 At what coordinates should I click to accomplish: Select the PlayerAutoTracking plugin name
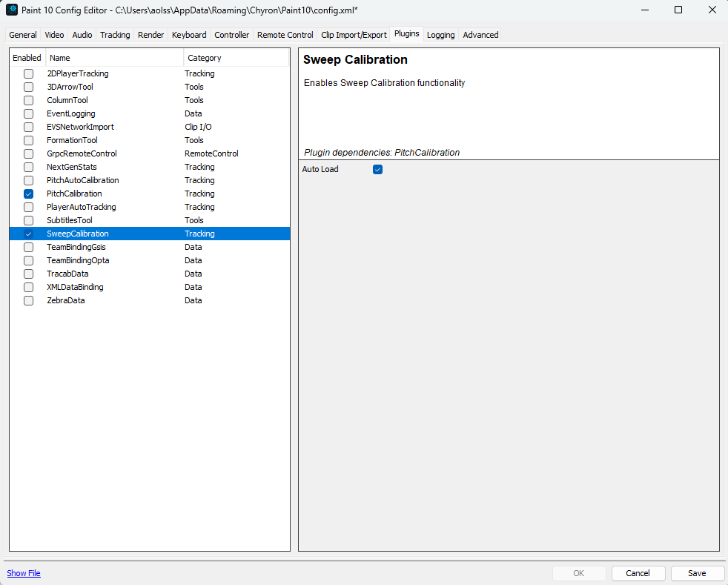click(82, 207)
